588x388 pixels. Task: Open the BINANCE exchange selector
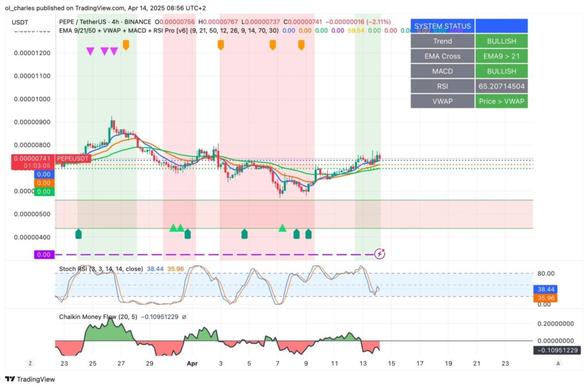(138, 21)
